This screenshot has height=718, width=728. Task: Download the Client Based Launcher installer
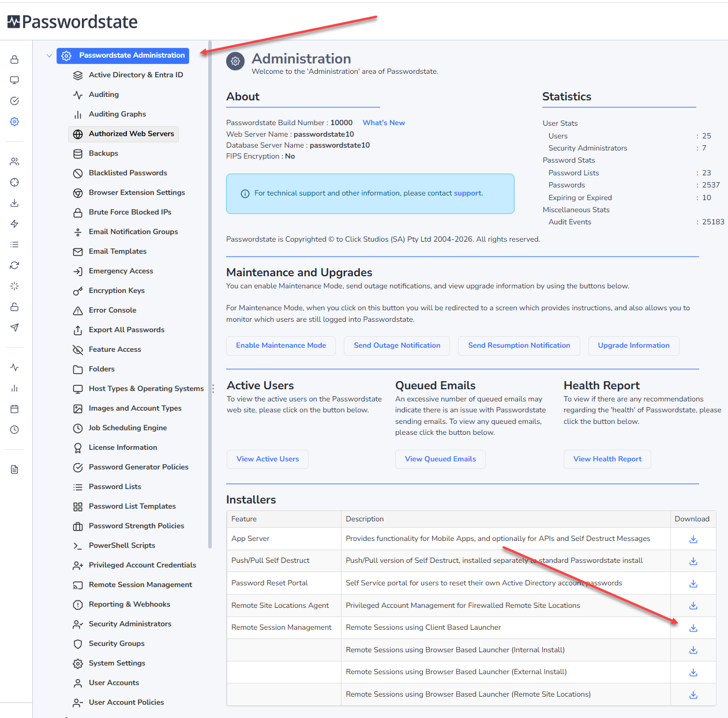pos(693,628)
